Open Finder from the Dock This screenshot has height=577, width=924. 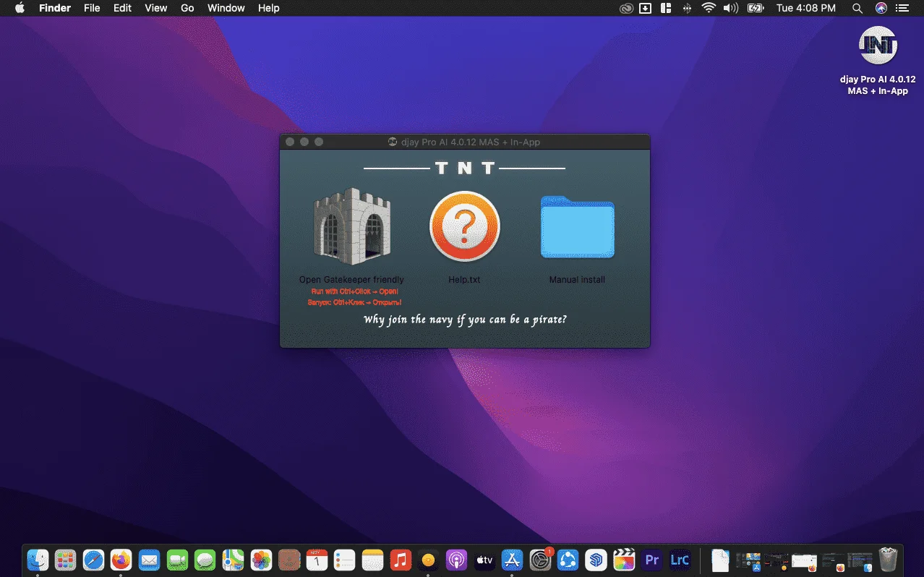[x=38, y=560]
